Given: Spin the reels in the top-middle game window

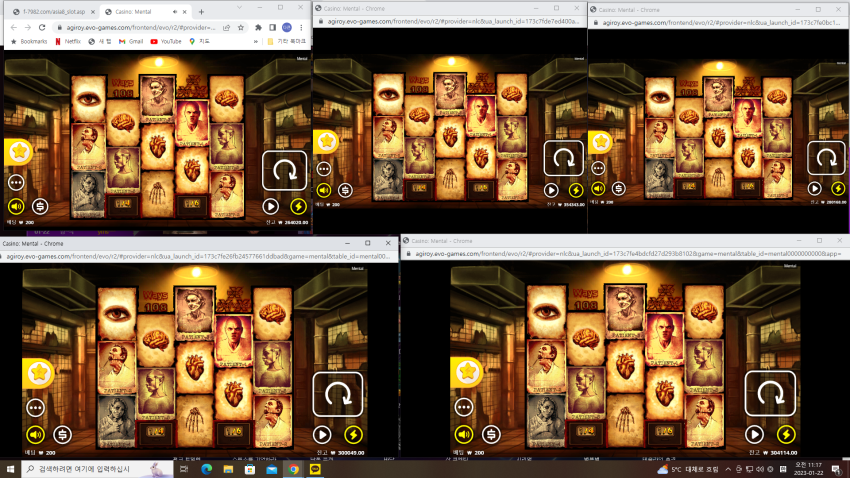Looking at the screenshot, I should tap(564, 158).
